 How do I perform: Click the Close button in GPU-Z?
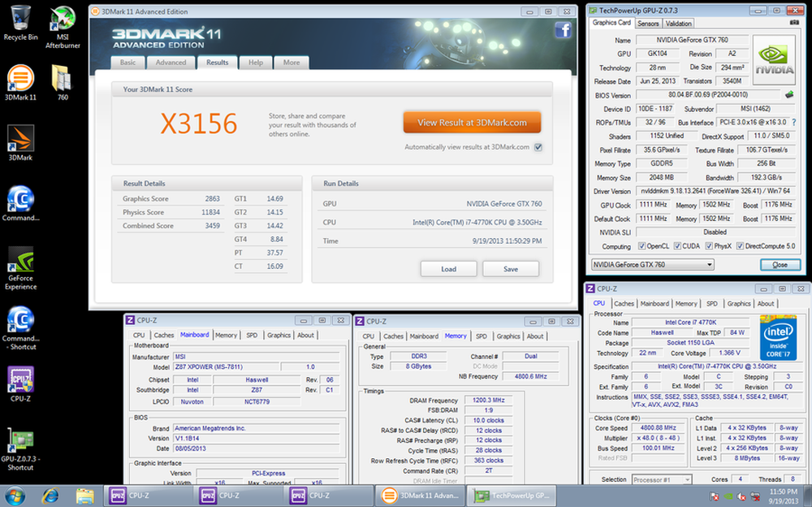pos(780,265)
